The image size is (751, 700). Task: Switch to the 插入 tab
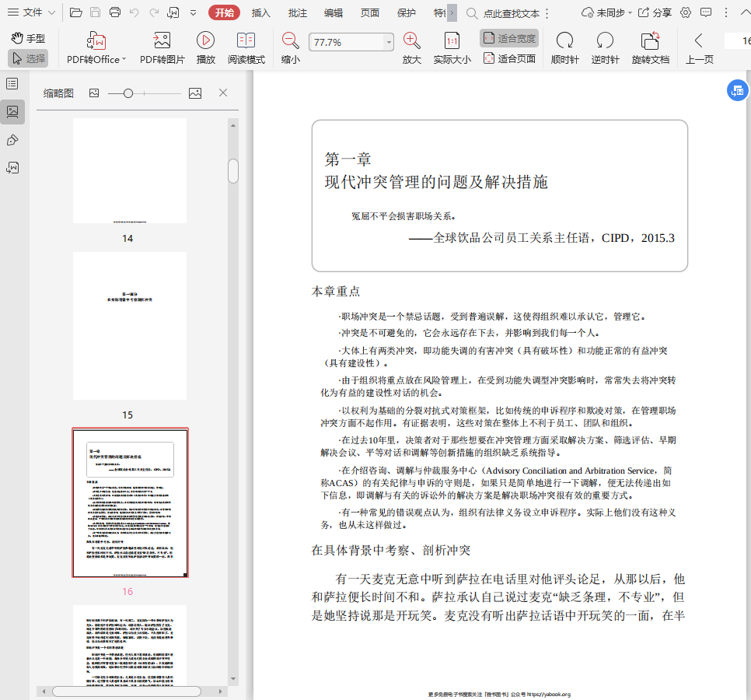coord(260,13)
